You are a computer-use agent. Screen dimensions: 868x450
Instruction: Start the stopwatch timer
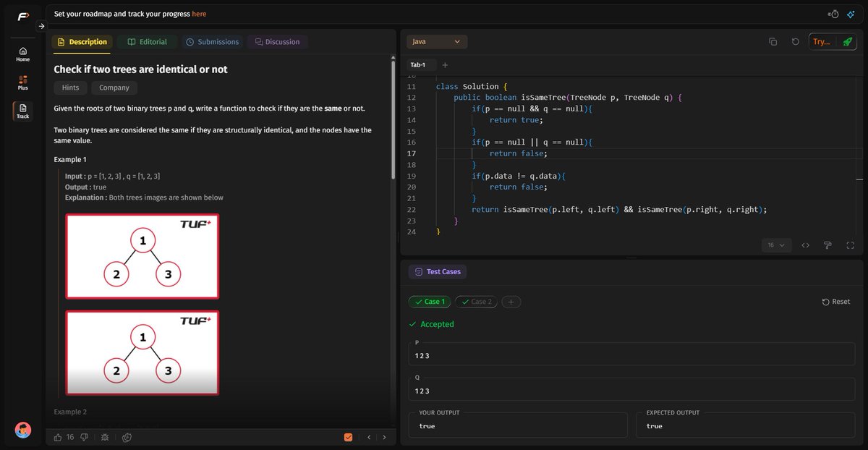click(834, 14)
